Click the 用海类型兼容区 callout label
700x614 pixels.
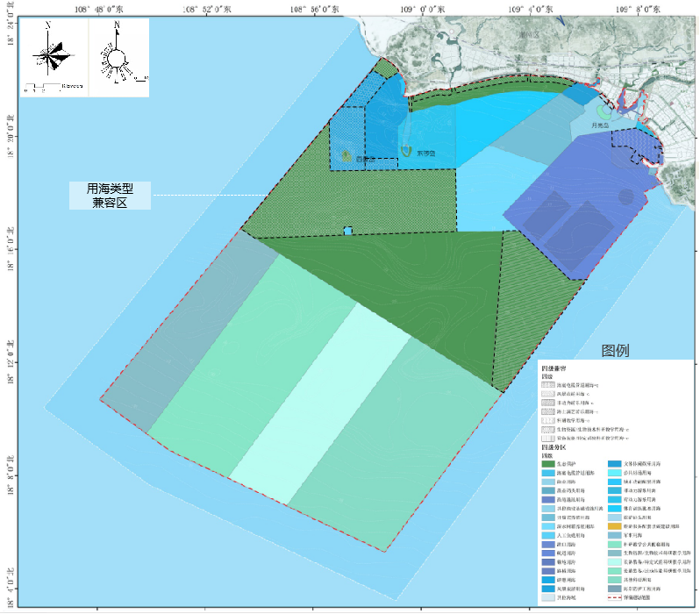click(x=111, y=196)
